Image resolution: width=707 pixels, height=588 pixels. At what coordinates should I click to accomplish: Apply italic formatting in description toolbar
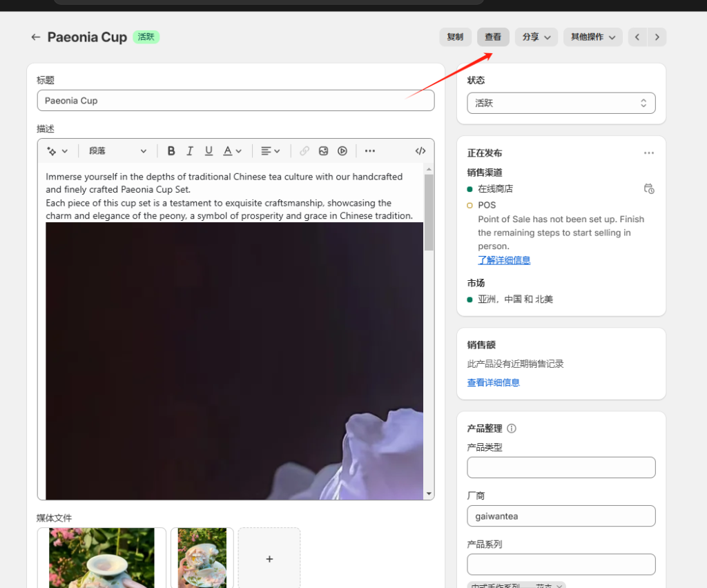click(x=190, y=151)
